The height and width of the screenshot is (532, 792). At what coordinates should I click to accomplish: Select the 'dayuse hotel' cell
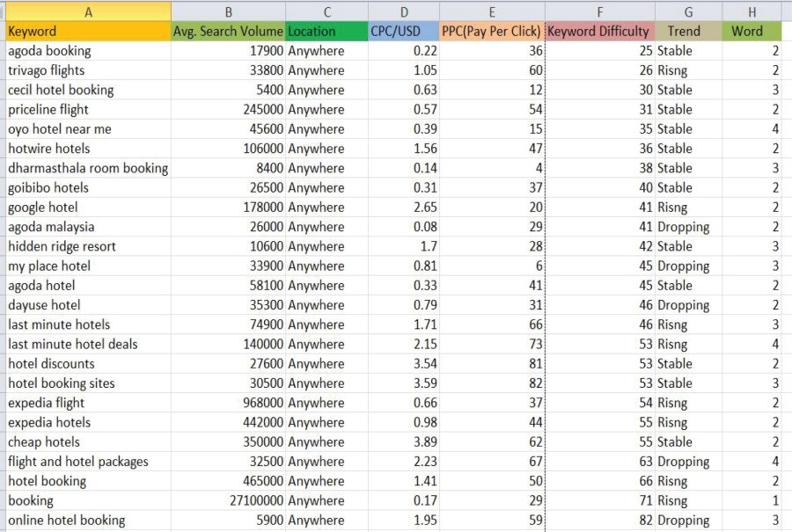88,305
